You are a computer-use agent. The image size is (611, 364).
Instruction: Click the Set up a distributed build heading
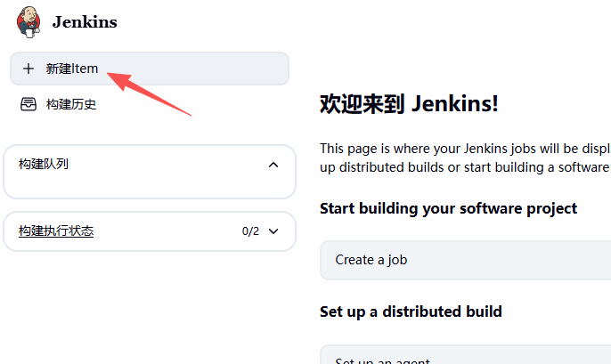(411, 311)
